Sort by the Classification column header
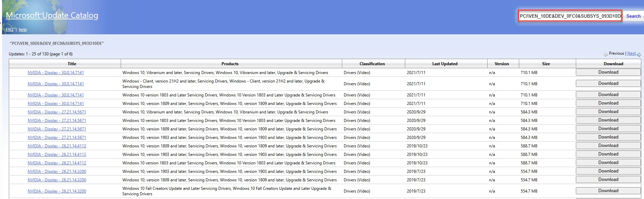Image resolution: width=644 pixels, height=199 pixels. (372, 64)
